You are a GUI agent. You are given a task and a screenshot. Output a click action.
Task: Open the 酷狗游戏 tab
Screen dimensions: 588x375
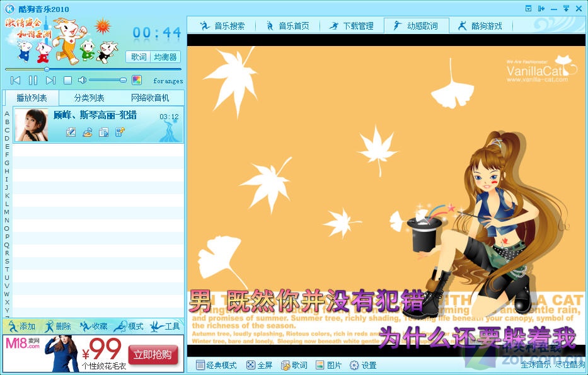coord(480,26)
